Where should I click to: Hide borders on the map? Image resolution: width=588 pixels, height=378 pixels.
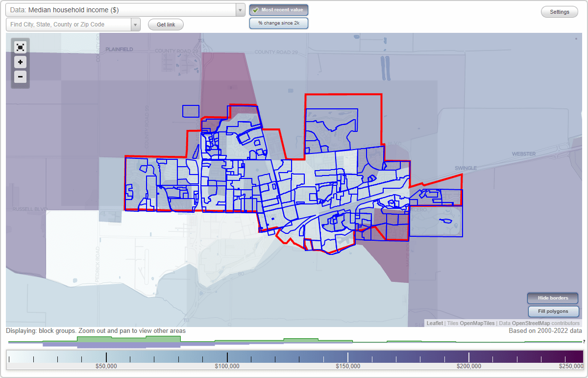552,298
